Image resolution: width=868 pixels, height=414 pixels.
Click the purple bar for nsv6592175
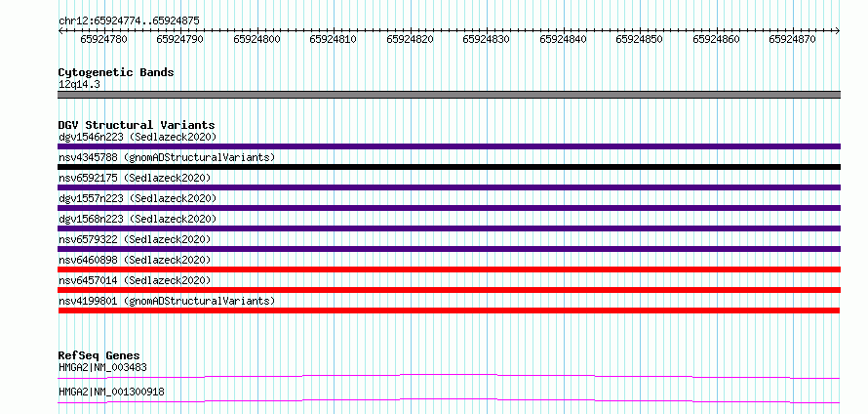click(449, 187)
